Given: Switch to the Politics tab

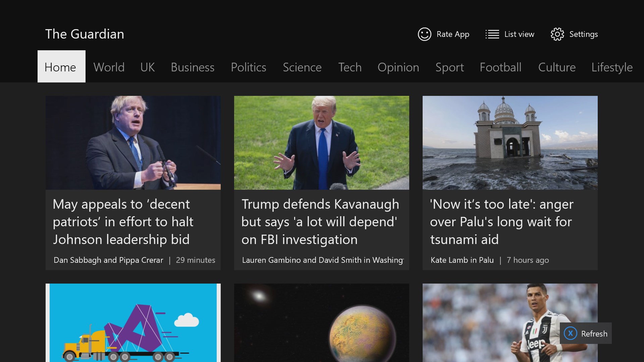Looking at the screenshot, I should [x=249, y=67].
